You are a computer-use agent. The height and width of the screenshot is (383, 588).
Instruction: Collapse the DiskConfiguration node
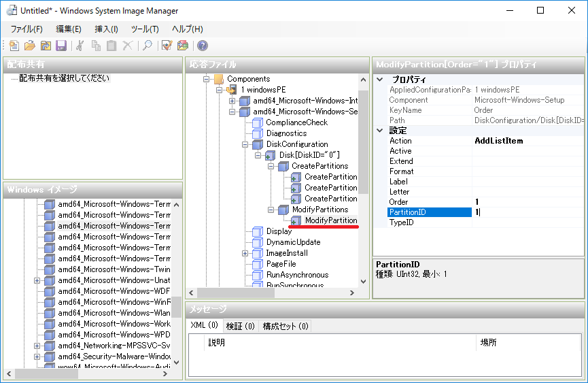(245, 144)
